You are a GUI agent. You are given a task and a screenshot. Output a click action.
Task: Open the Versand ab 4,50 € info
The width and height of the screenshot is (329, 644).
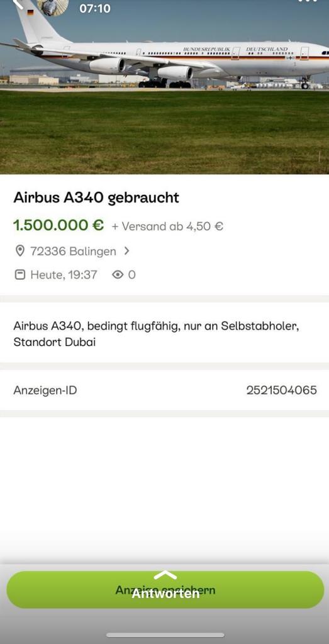pyautogui.click(x=167, y=226)
